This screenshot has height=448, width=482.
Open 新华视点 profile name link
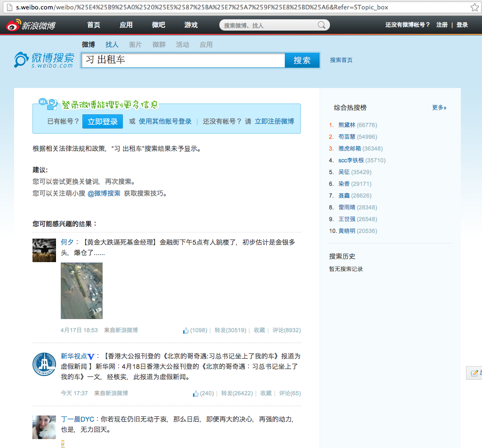[74, 356]
